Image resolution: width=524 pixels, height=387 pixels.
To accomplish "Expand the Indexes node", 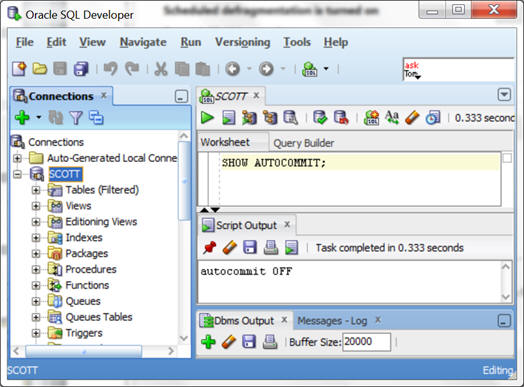I will (36, 238).
